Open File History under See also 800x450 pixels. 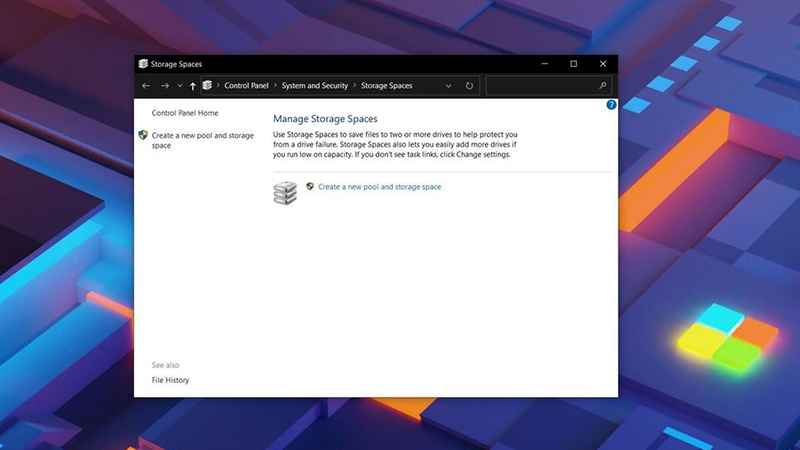[x=170, y=380]
